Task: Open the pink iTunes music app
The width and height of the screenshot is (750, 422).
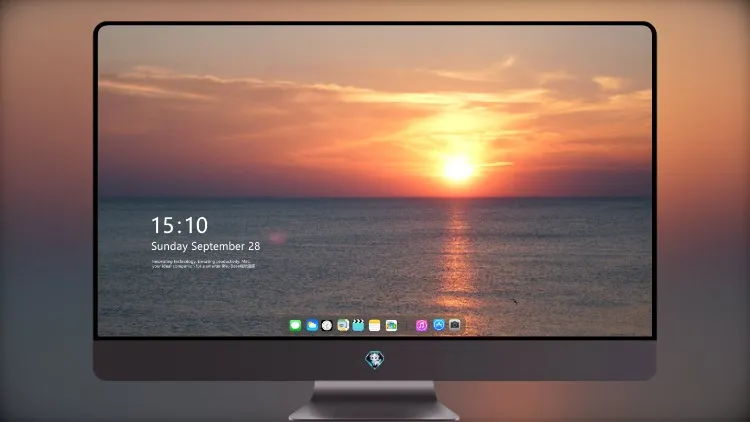Action: [x=421, y=325]
